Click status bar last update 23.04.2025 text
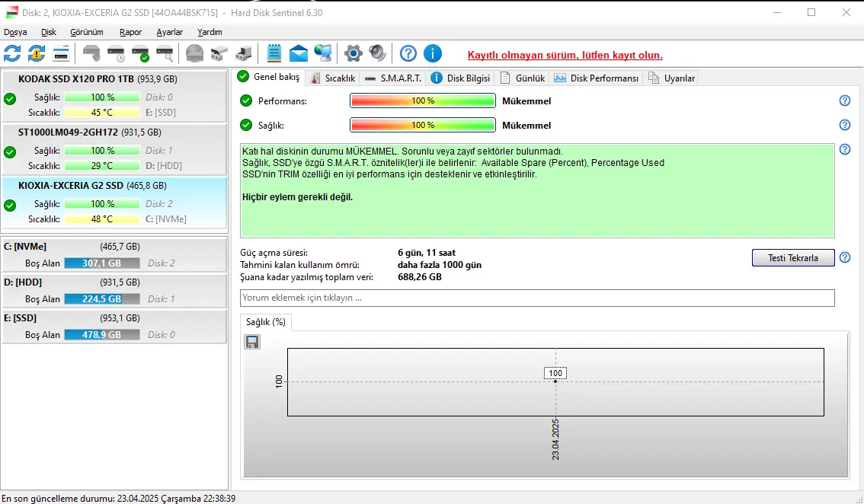The width and height of the screenshot is (864, 504). [x=118, y=499]
